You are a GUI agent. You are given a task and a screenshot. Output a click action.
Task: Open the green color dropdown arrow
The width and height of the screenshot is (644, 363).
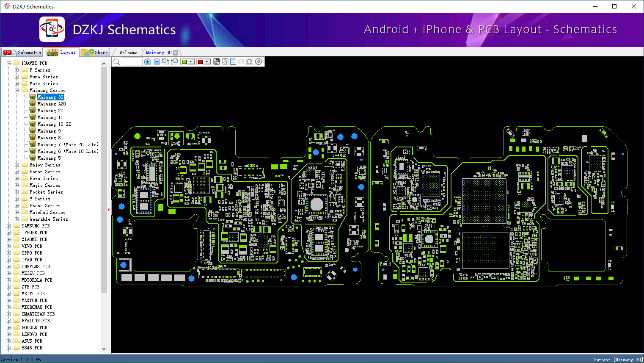191,62
